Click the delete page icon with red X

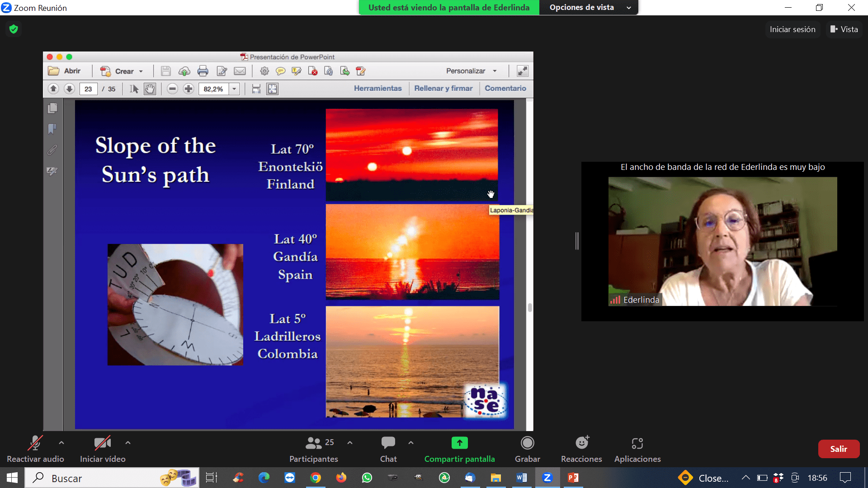click(x=312, y=71)
